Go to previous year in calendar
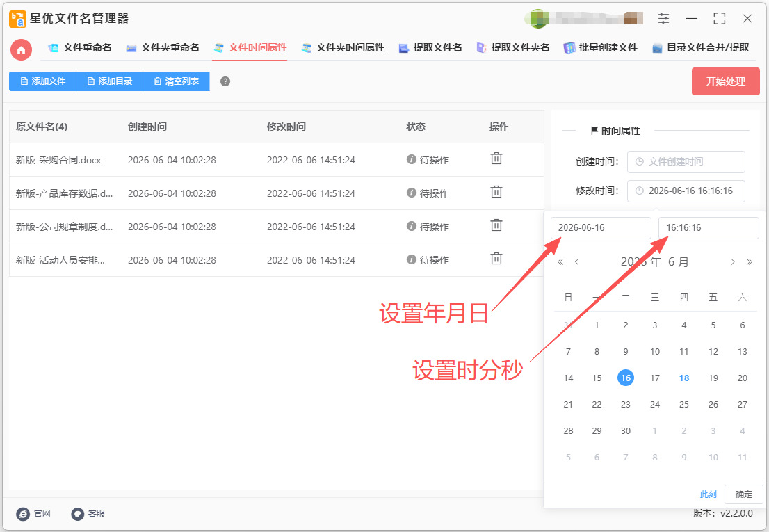 pos(560,262)
